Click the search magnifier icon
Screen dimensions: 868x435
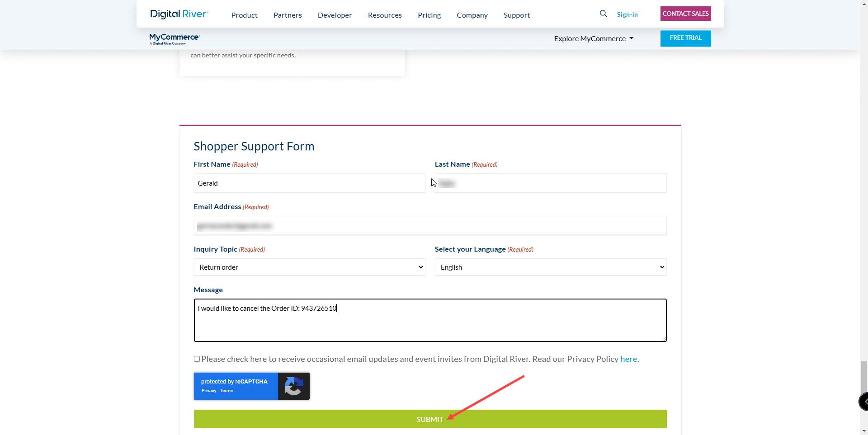pos(603,14)
